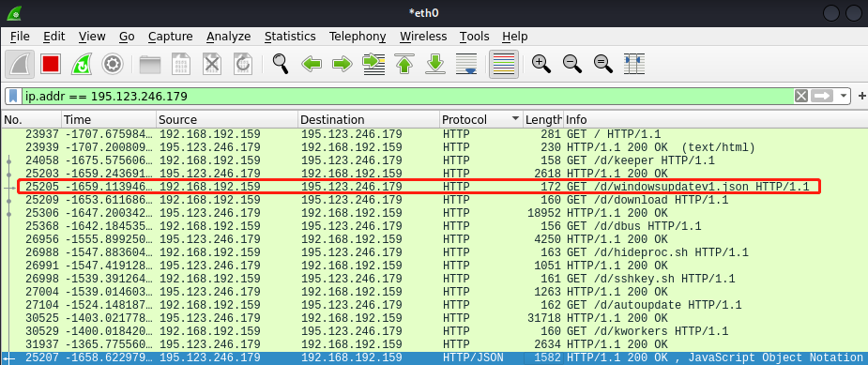Toggle packet list colorization
This screenshot has height=365, width=868.
pyautogui.click(x=504, y=64)
